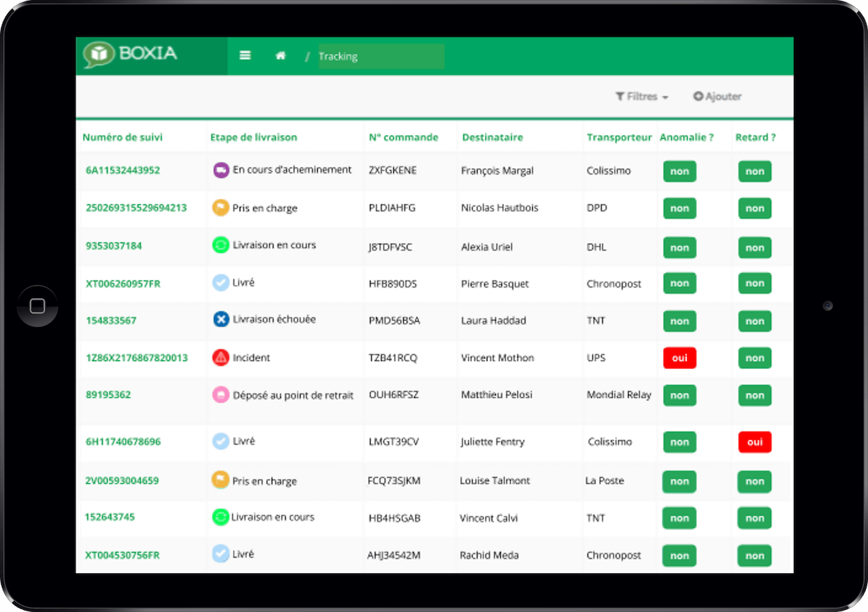The width and height of the screenshot is (868, 612).
Task: Click the red 'oui' retard badge for Juliette Fentry
Action: pyautogui.click(x=755, y=442)
